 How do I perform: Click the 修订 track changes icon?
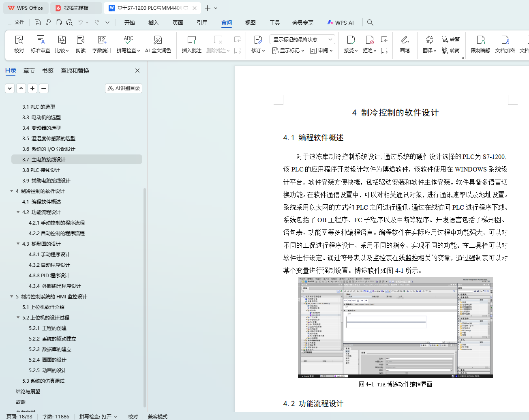click(x=258, y=40)
